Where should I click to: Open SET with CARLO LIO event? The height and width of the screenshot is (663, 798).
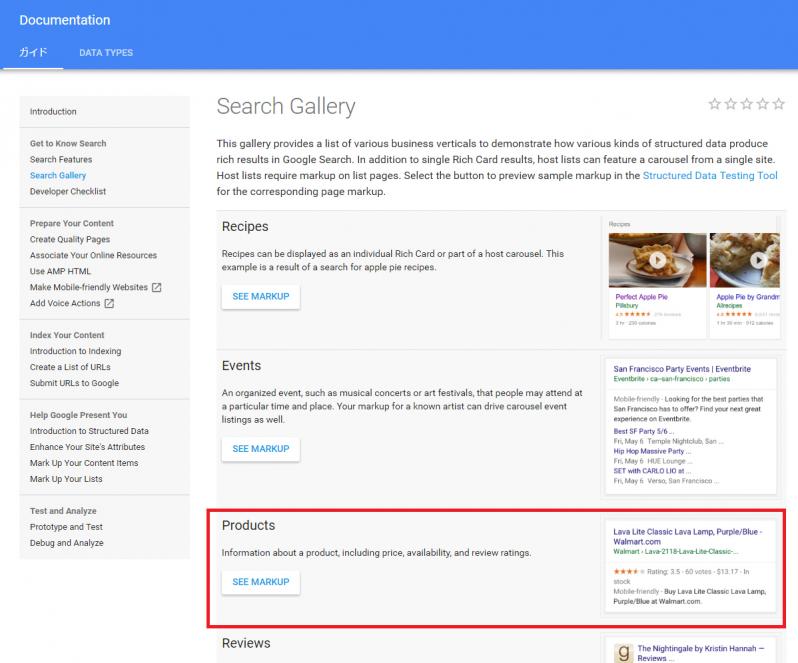click(x=652, y=471)
